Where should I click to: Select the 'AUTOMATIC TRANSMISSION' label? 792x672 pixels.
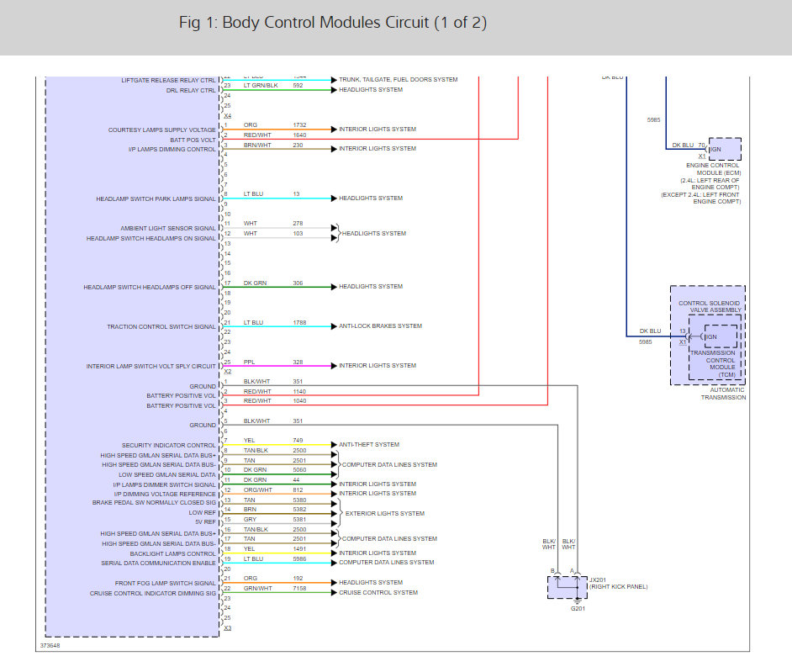tap(723, 394)
